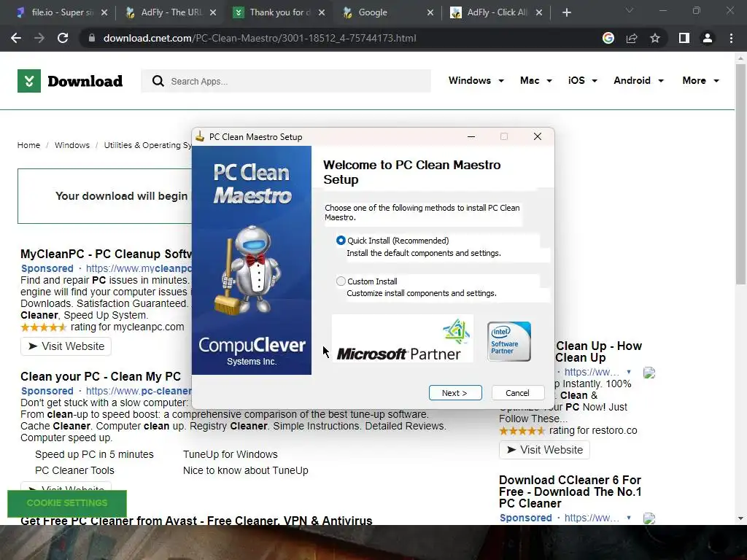
Task: Open the MyCleanPC sponsored URL
Action: (139, 268)
